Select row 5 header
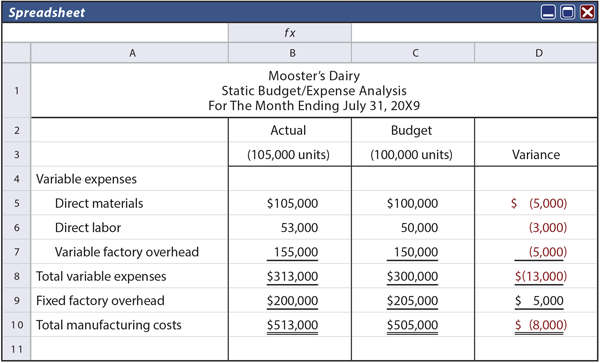The height and width of the screenshot is (363, 600). 16,203
